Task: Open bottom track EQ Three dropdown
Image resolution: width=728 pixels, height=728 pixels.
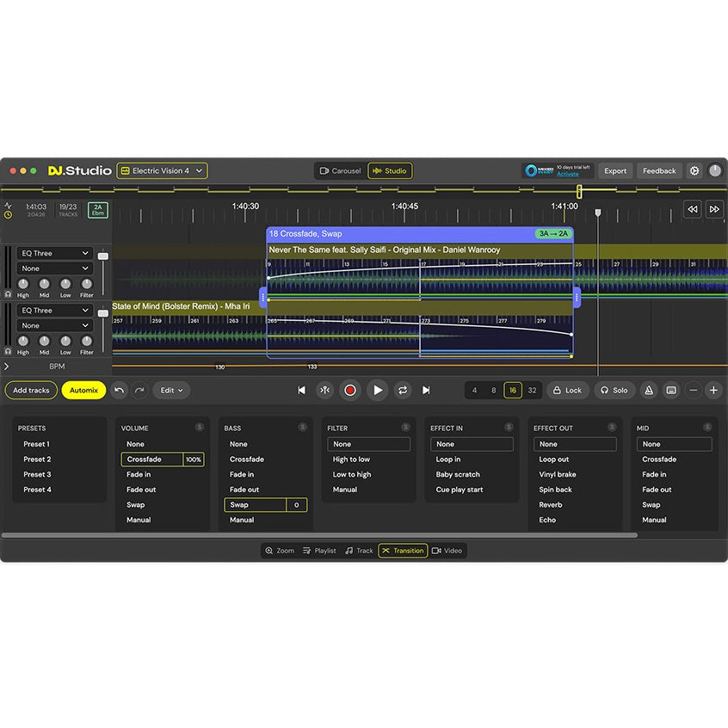Action: (x=55, y=310)
